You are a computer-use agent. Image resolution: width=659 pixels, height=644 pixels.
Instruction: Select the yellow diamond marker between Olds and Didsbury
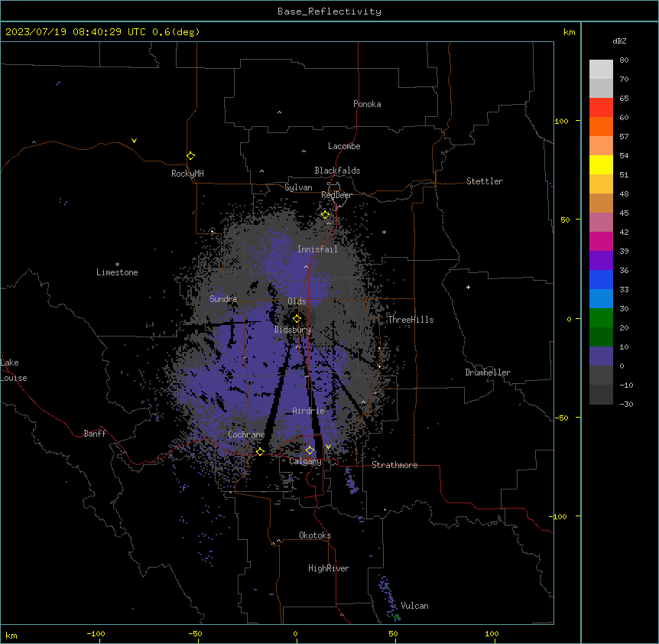pos(297,318)
